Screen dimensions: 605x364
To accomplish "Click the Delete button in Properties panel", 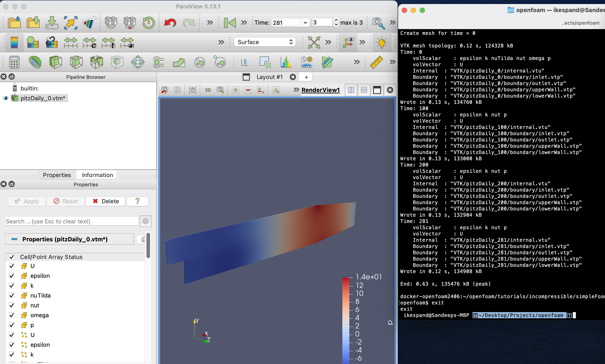I will [x=105, y=201].
